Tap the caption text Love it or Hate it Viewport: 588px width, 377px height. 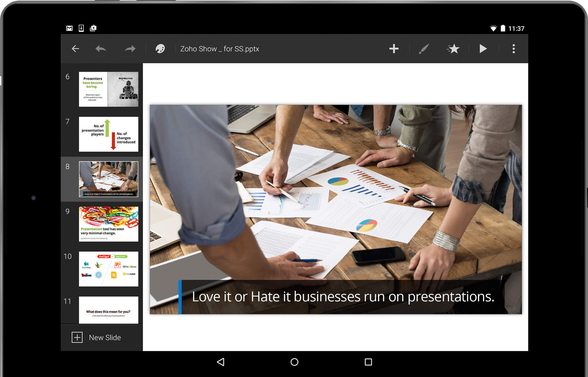343,297
